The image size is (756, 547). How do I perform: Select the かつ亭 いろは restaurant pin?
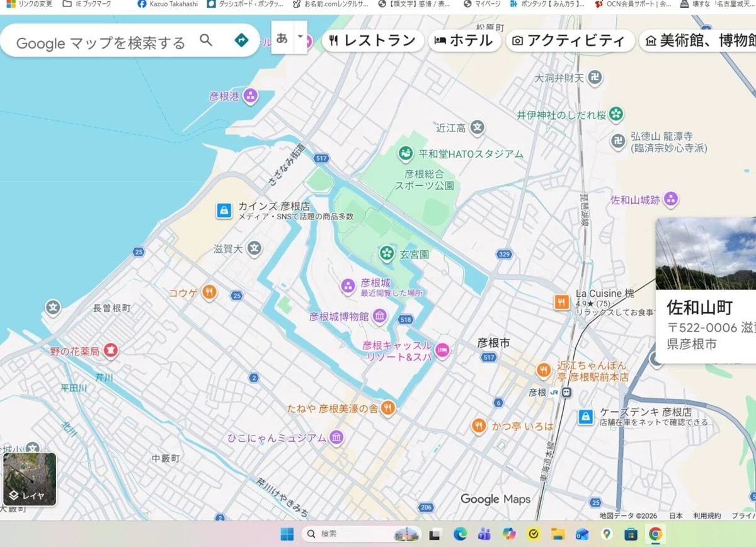[479, 426]
